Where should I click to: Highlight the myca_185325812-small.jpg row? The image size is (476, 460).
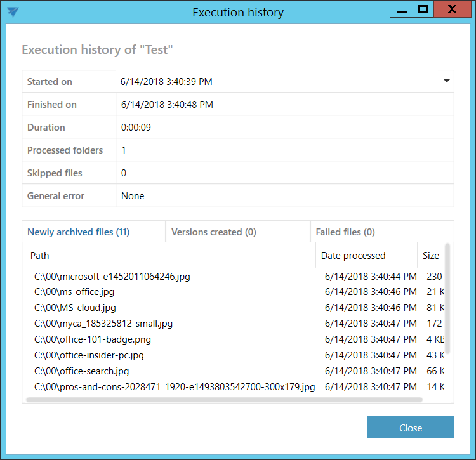pos(103,324)
